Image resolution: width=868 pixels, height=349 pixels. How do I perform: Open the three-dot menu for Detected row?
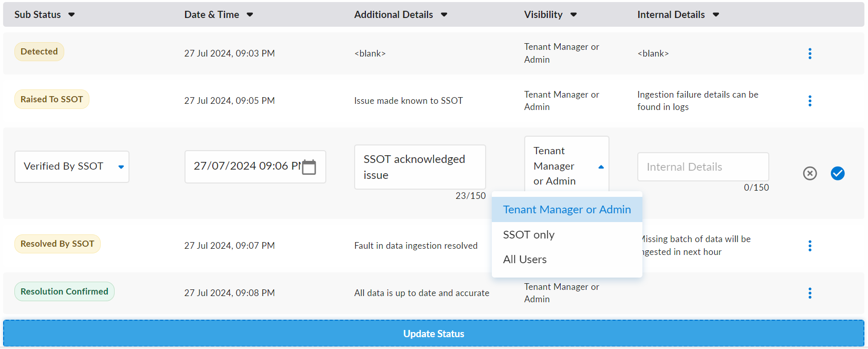(x=809, y=53)
